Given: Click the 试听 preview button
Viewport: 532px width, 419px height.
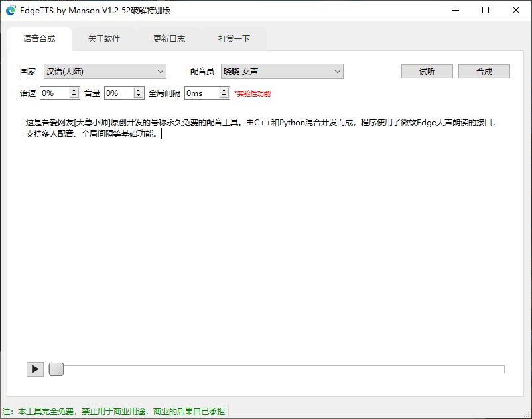Looking at the screenshot, I should coord(427,71).
